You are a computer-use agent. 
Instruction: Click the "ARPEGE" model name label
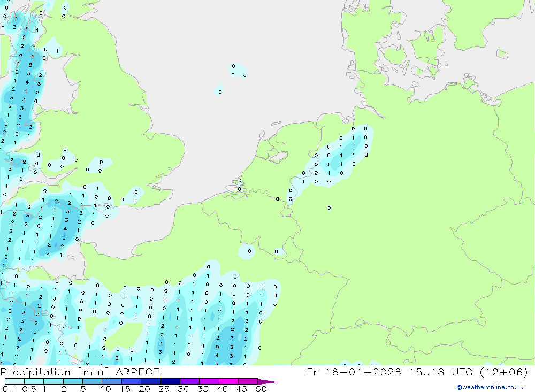pyautogui.click(x=137, y=372)
